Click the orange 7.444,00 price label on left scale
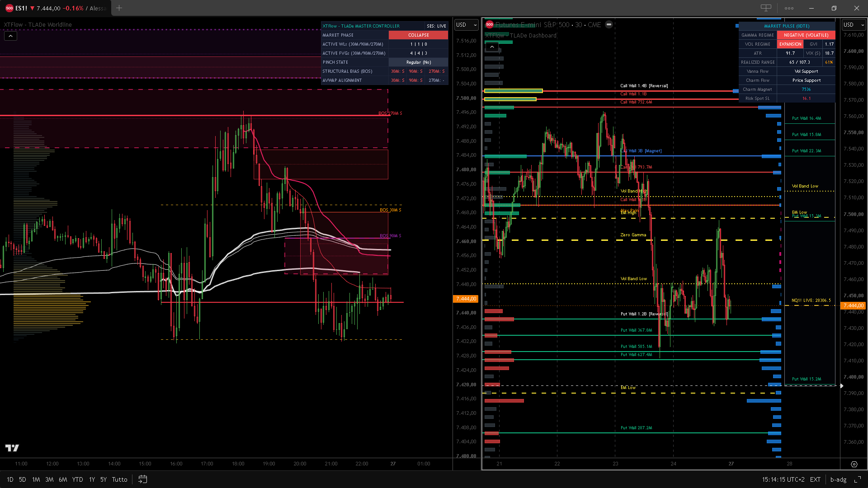The width and height of the screenshot is (868, 488). (466, 299)
